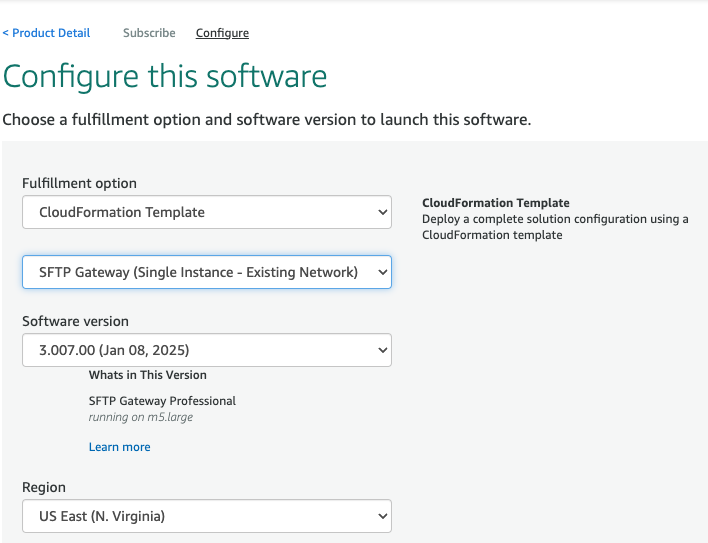Click the Learn more link
The height and width of the screenshot is (543, 708).
pyautogui.click(x=120, y=447)
